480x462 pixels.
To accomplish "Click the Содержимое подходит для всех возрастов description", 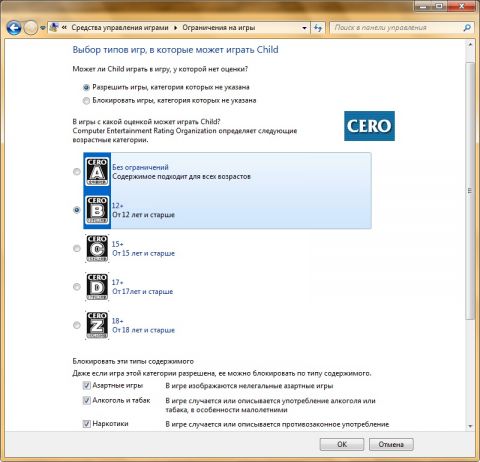I will (x=181, y=176).
